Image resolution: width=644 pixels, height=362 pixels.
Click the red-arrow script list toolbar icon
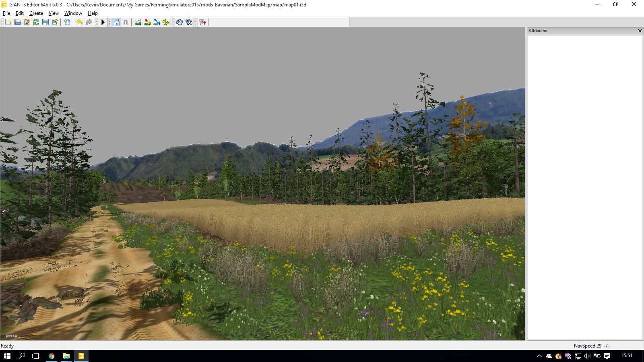click(x=202, y=22)
